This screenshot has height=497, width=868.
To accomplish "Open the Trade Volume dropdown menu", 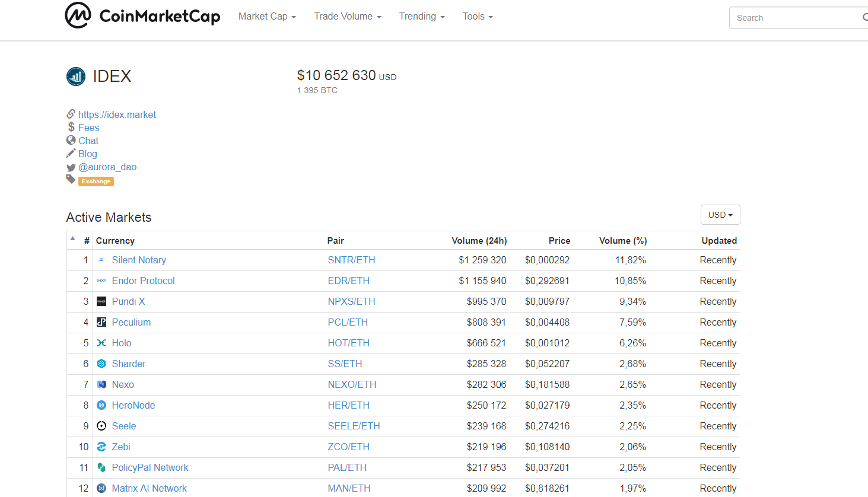I will [348, 17].
